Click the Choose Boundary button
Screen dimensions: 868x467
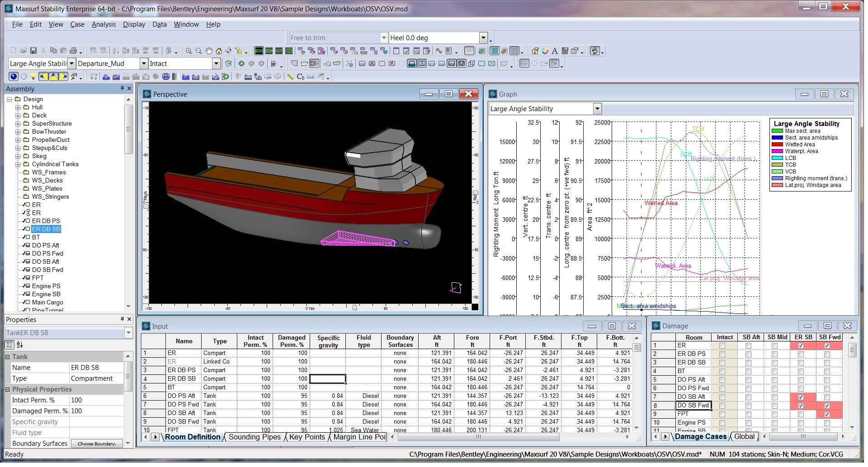(x=97, y=444)
